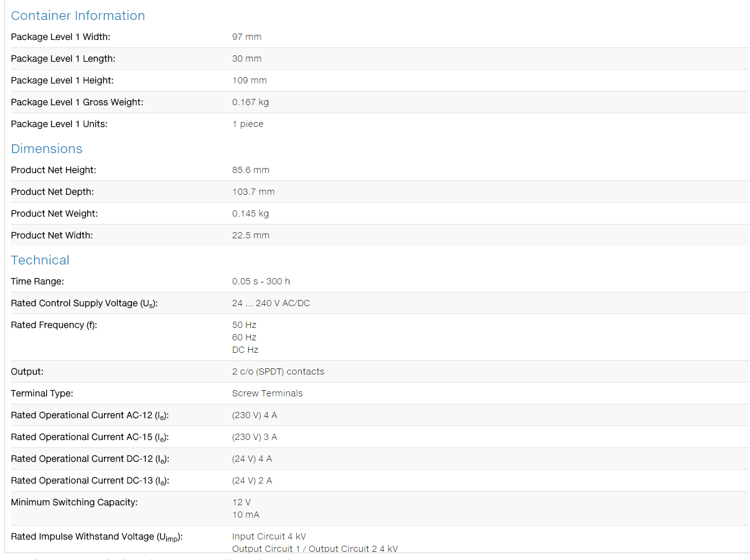750x560 pixels.
Task: Select the Package Level 1 Length label
Action: (63, 58)
